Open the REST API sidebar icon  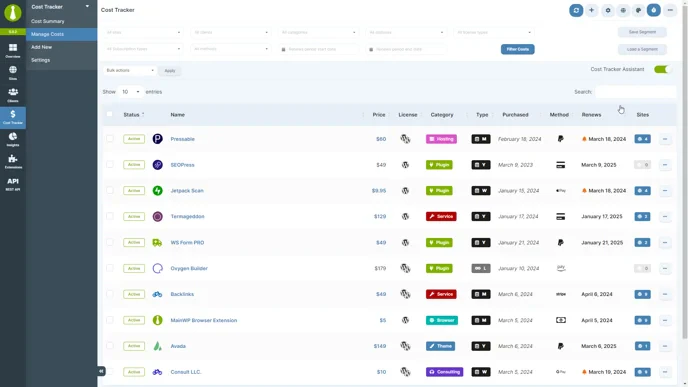point(13,184)
